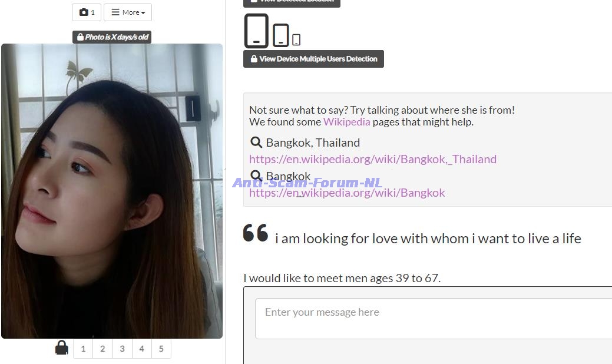Open the More dropdown menu
612x364 pixels.
point(128,12)
